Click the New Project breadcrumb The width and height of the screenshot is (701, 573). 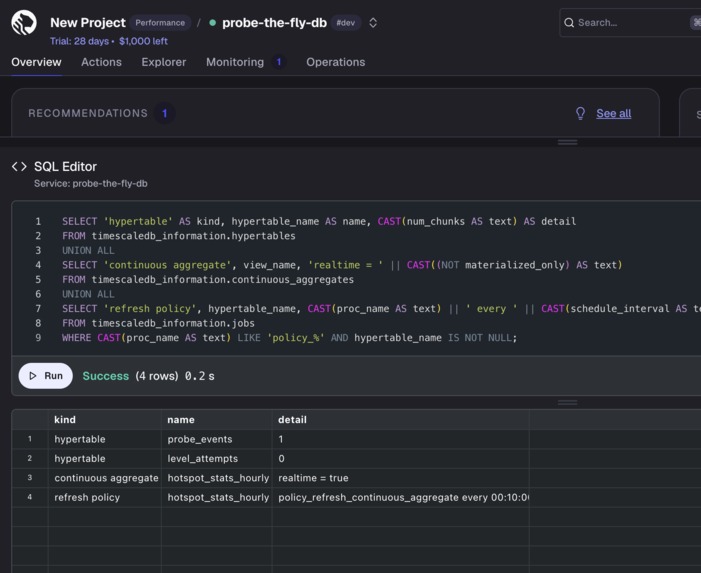88,23
